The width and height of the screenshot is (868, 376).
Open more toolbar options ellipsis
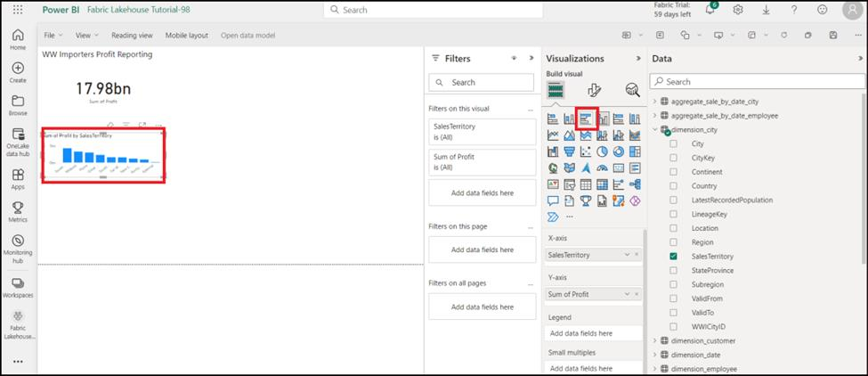[858, 36]
